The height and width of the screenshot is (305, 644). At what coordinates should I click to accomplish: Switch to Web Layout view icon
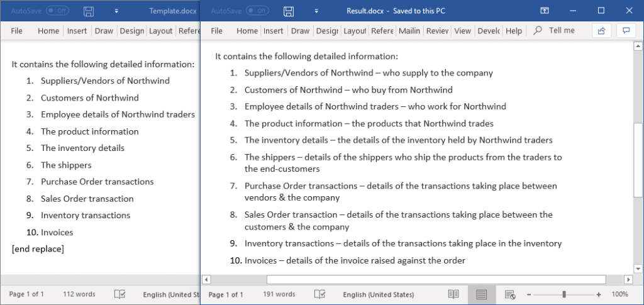pos(510,294)
